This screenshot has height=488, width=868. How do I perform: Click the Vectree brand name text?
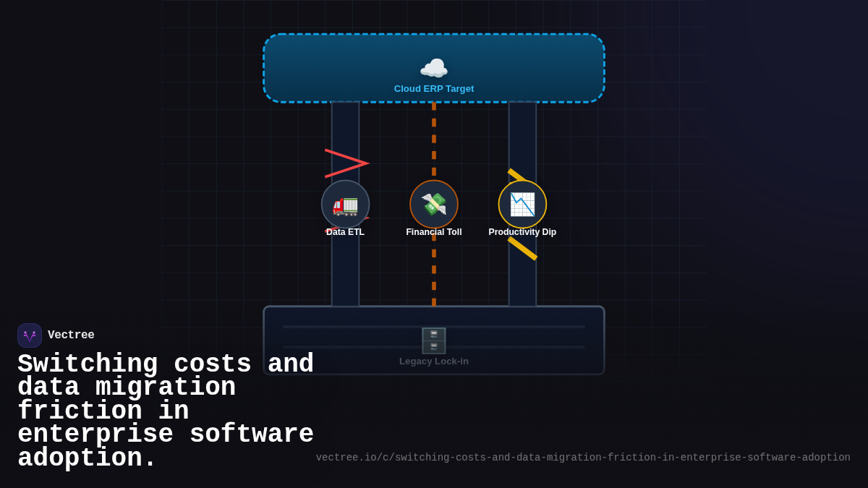click(71, 335)
